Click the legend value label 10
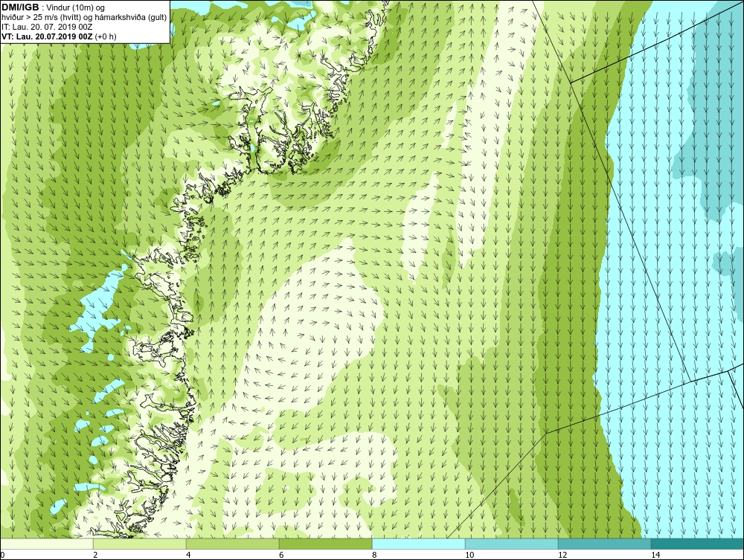The image size is (744, 560). click(469, 555)
